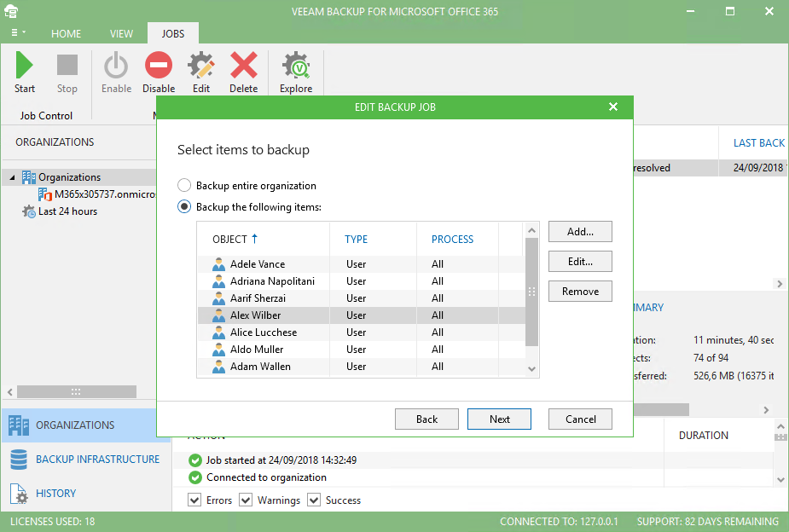789x532 pixels.
Task: Select the Aldo Muller row
Action: [362, 350]
